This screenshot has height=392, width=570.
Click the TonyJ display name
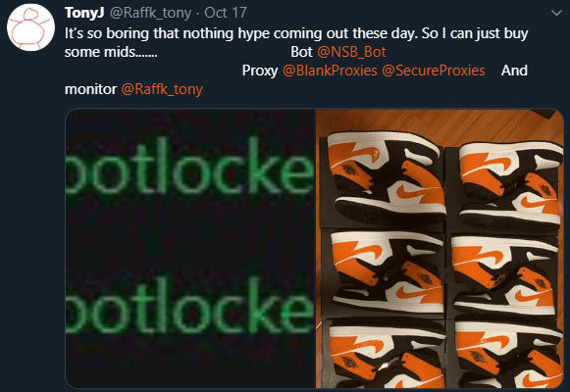pyautogui.click(x=84, y=13)
